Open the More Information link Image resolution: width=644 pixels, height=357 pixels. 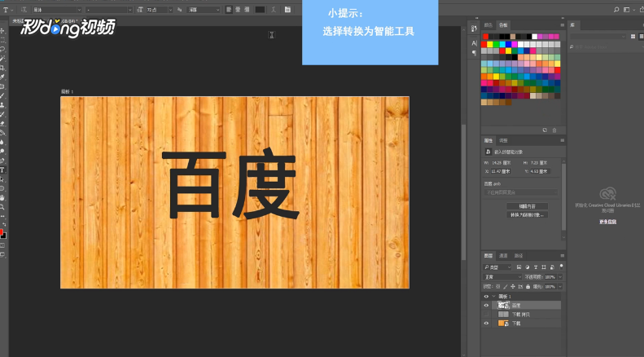(607, 222)
